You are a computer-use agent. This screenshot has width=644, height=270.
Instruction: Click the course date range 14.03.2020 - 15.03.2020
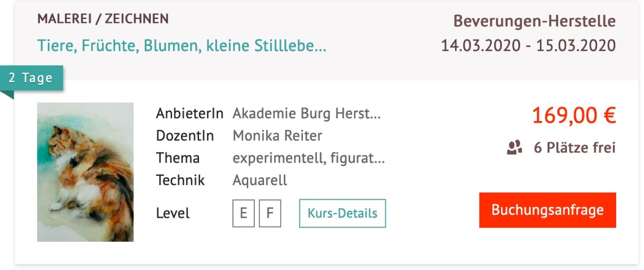pos(528,46)
